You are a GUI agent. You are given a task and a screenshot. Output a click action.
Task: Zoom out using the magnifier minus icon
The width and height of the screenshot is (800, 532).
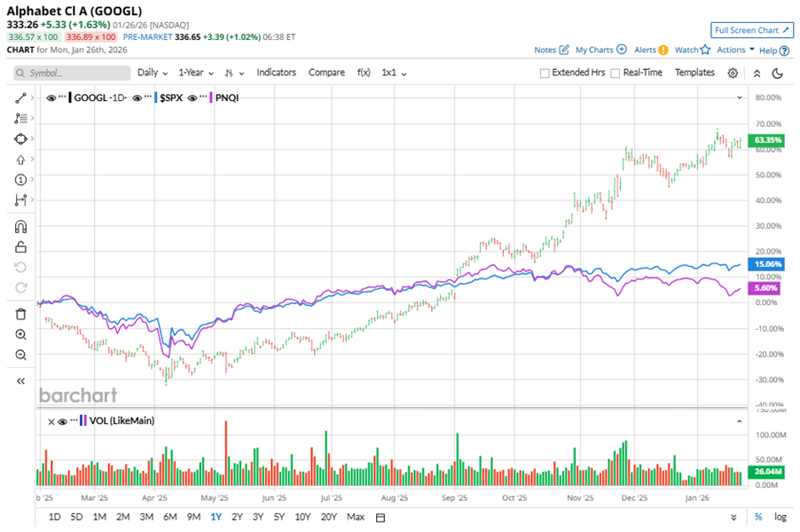point(21,355)
